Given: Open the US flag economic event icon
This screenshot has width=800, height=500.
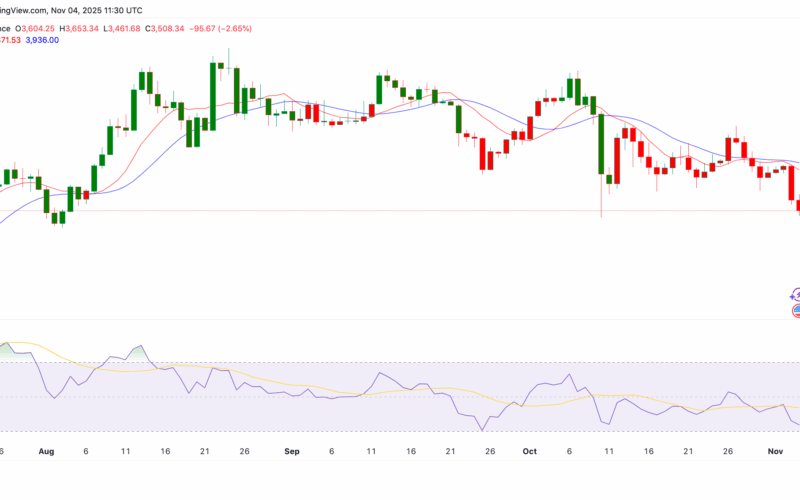Looking at the screenshot, I should coord(796,311).
